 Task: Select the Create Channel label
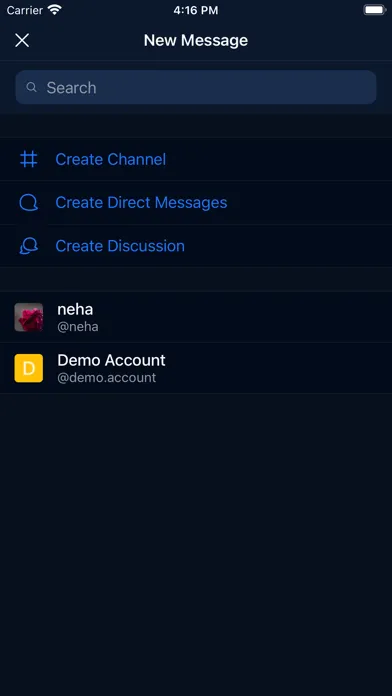coord(111,159)
